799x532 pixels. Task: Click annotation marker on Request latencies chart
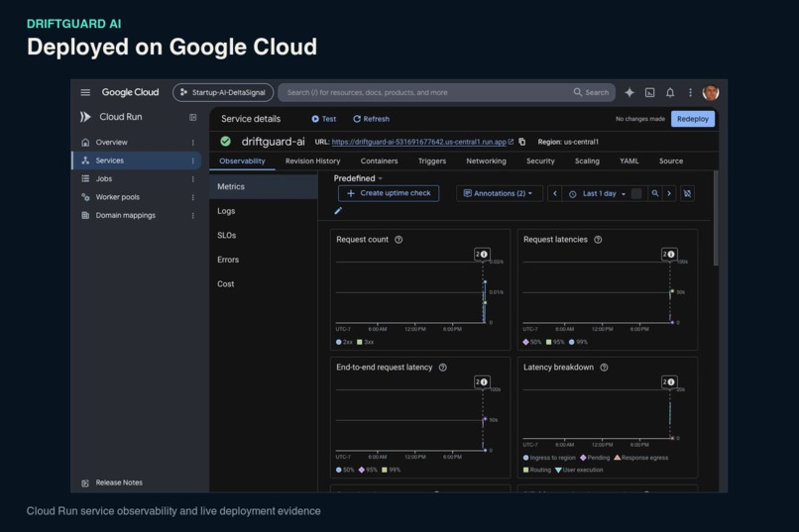[669, 254]
